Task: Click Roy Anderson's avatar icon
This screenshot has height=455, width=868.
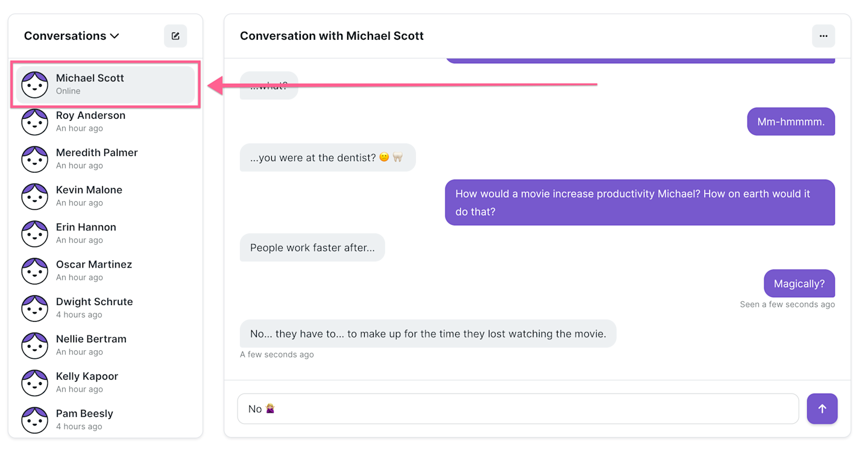Action: point(35,122)
